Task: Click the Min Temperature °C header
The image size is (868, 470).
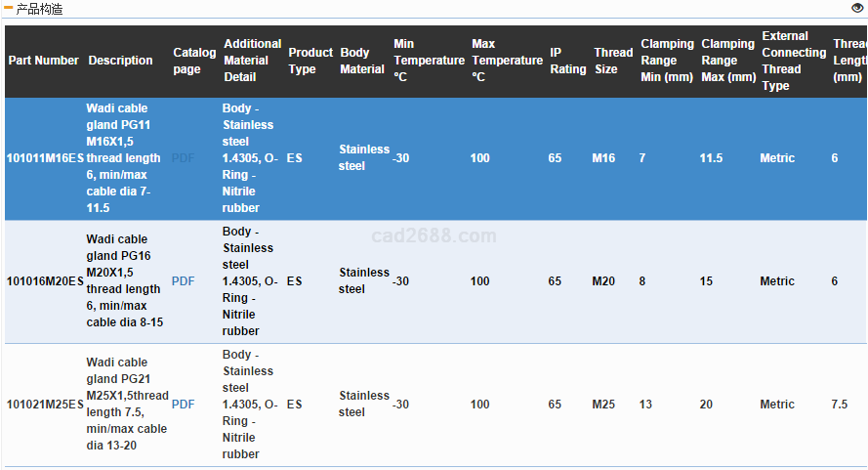Action: point(429,61)
